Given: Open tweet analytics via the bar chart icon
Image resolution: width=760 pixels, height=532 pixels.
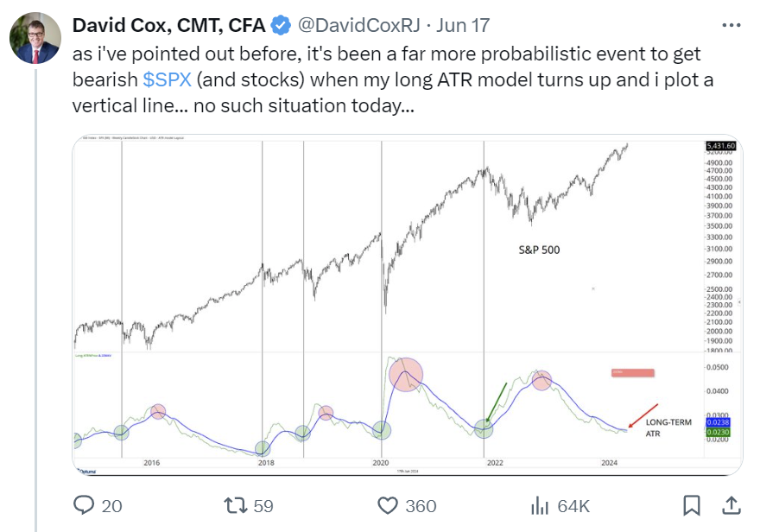Looking at the screenshot, I should coord(538,507).
